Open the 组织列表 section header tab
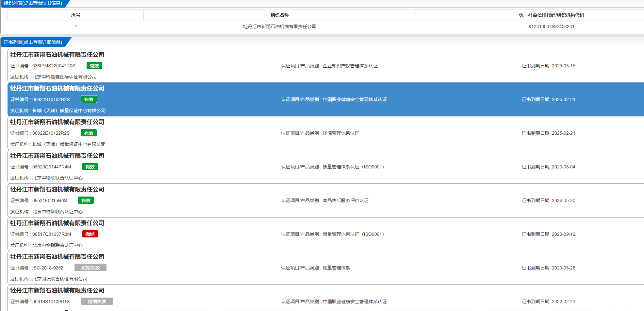The height and width of the screenshot is (311, 644). click(33, 3)
